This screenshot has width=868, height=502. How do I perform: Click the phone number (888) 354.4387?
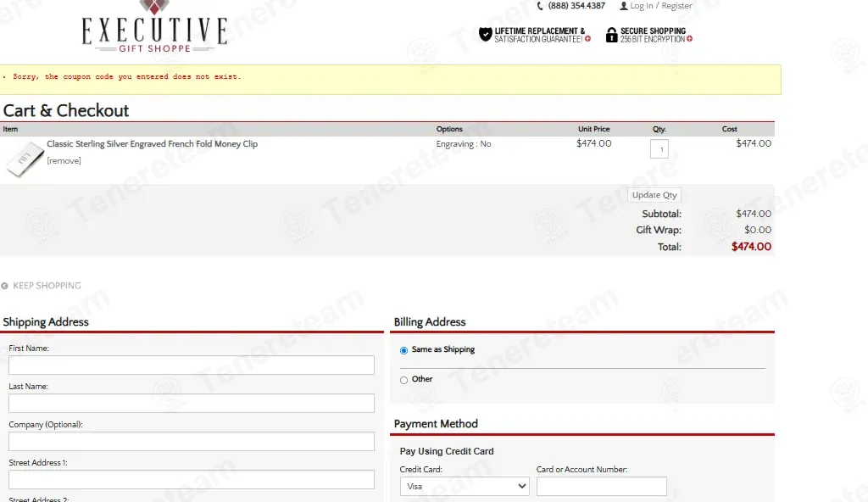click(x=576, y=6)
